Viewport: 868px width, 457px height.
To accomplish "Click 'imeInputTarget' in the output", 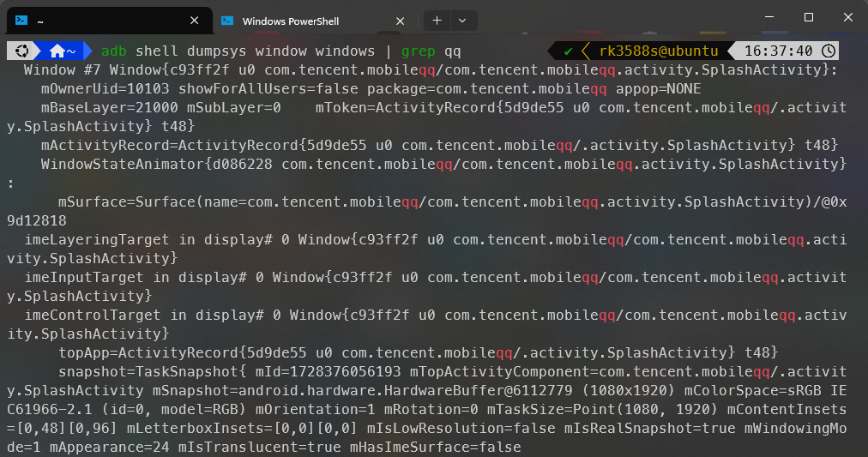I will coord(83,277).
